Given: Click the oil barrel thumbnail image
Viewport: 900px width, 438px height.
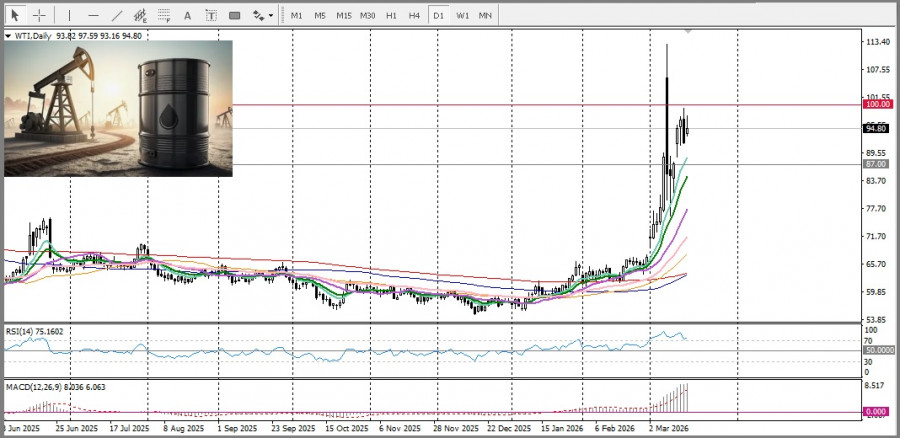Looking at the screenshot, I should (x=118, y=108).
